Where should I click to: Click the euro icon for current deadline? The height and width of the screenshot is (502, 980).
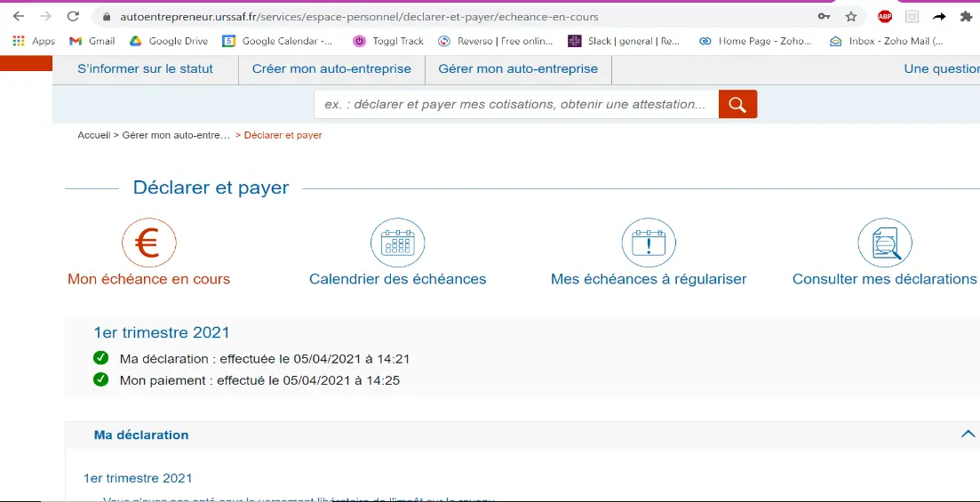coord(148,243)
